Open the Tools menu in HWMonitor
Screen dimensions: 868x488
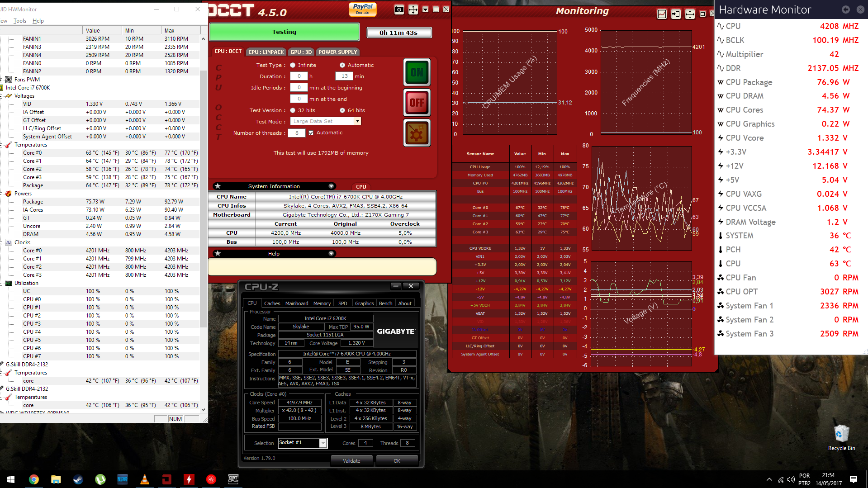[20, 21]
